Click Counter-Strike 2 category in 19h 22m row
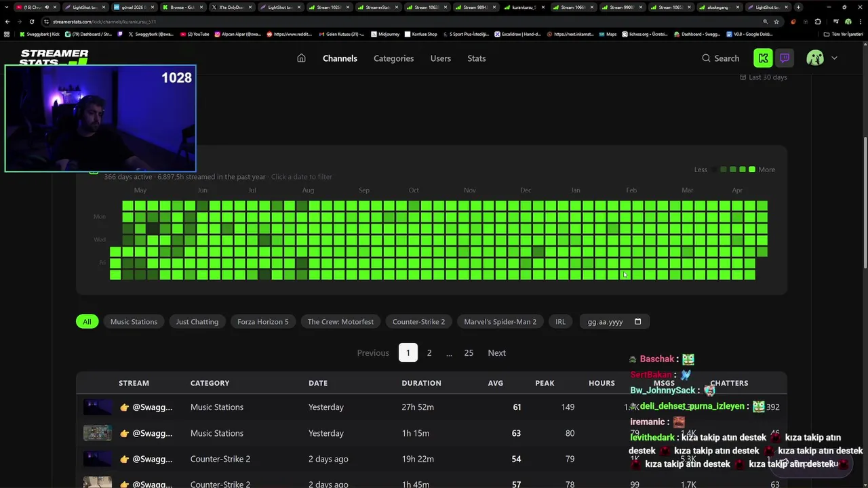 click(x=220, y=459)
